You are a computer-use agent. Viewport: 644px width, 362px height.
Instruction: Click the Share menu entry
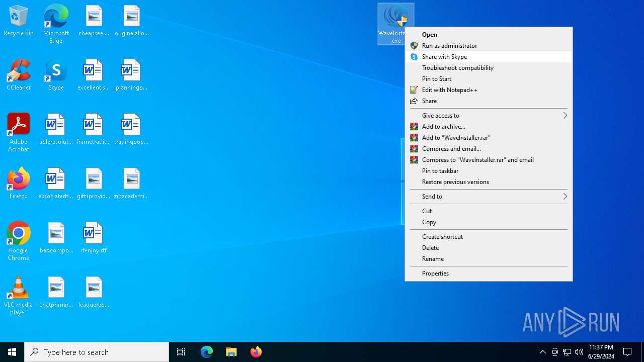point(489,101)
